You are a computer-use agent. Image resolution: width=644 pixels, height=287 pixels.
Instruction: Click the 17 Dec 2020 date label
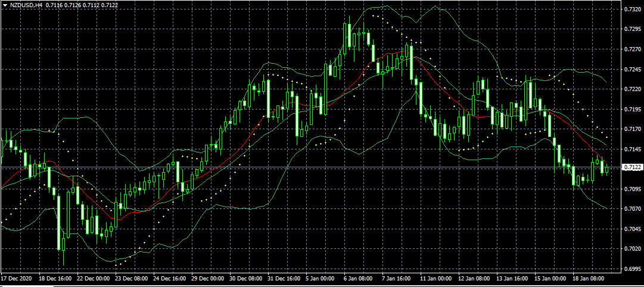point(16,278)
